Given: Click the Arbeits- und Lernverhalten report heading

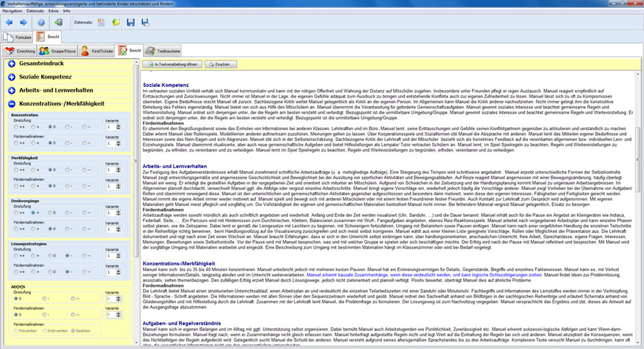Looking at the screenshot, I should pos(175,166).
